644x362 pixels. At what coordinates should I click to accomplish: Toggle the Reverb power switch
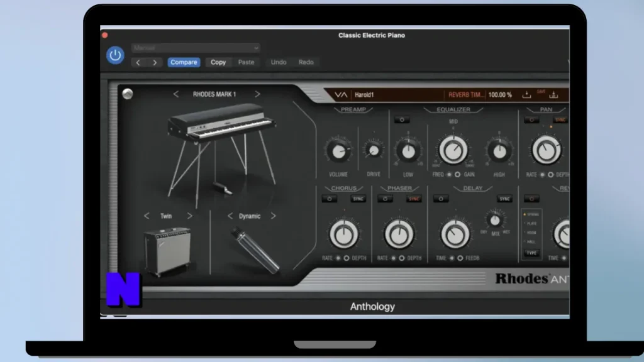(531, 199)
